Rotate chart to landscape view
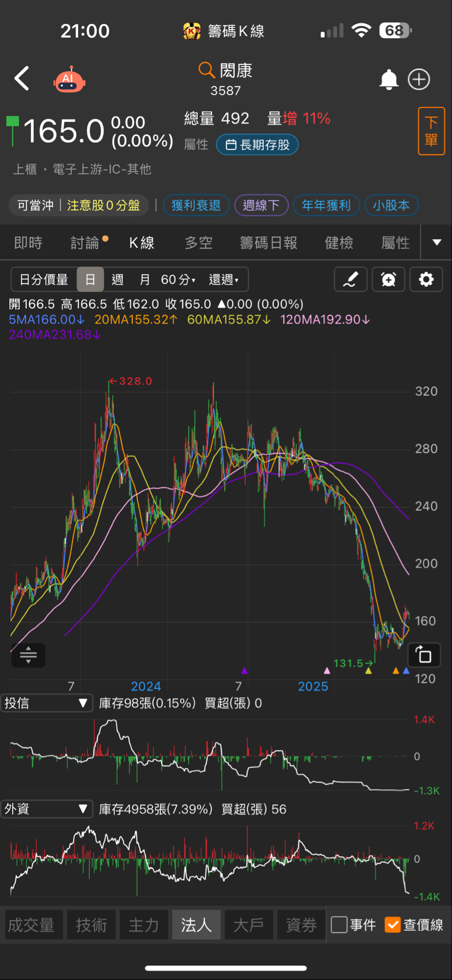Image resolution: width=452 pixels, height=980 pixels. point(424,655)
